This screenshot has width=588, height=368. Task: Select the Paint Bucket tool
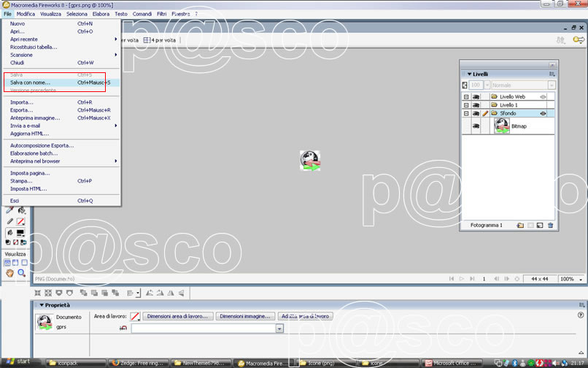(x=21, y=210)
